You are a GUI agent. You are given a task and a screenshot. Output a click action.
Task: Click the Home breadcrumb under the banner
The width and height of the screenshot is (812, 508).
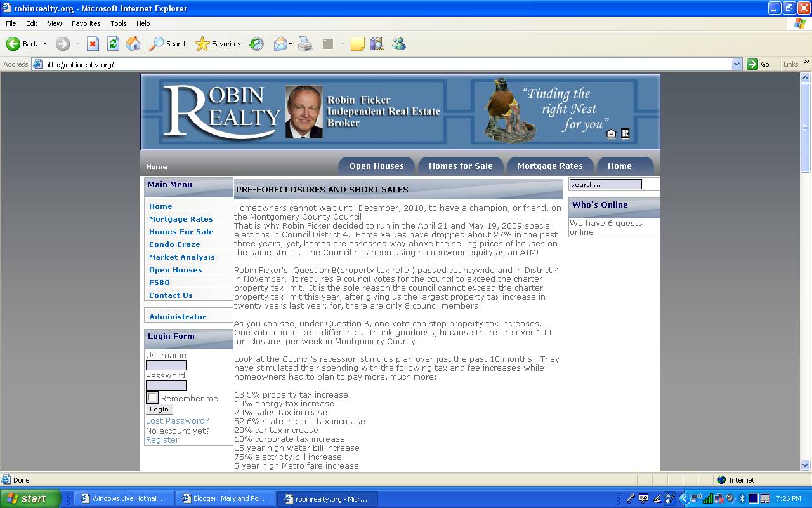(157, 167)
